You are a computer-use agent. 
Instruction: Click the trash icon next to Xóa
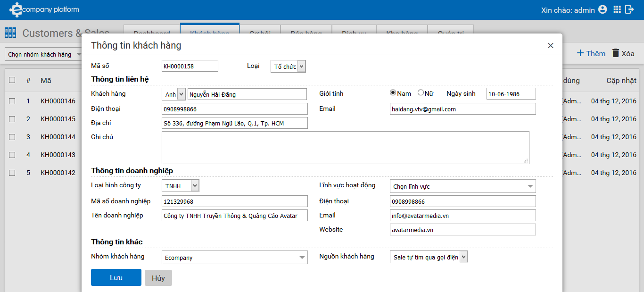pyautogui.click(x=615, y=53)
